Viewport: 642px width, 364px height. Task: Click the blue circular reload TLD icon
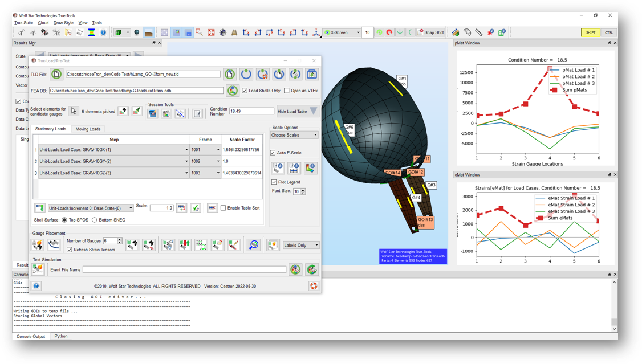[246, 74]
